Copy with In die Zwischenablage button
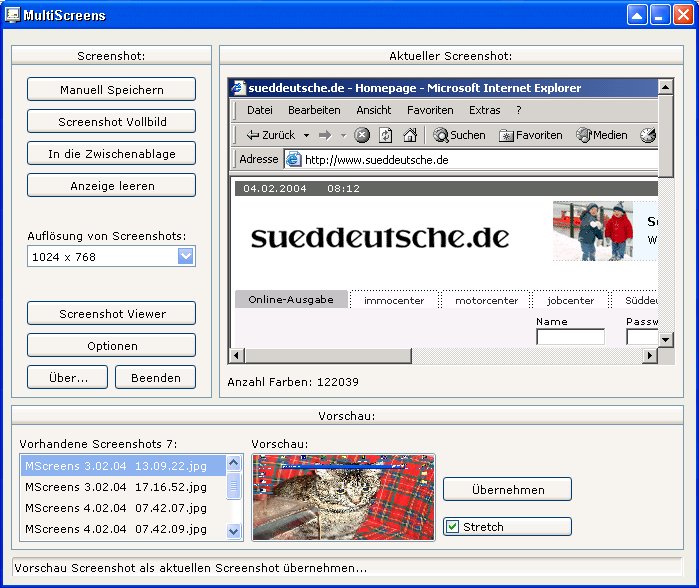Viewport: 699px width, 588px height. pyautogui.click(x=111, y=153)
